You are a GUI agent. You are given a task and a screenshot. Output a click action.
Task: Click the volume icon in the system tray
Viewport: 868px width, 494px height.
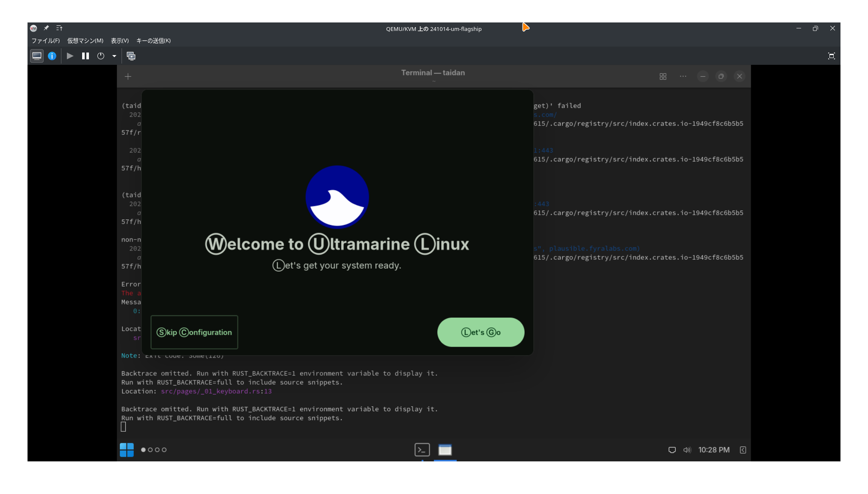(x=687, y=450)
